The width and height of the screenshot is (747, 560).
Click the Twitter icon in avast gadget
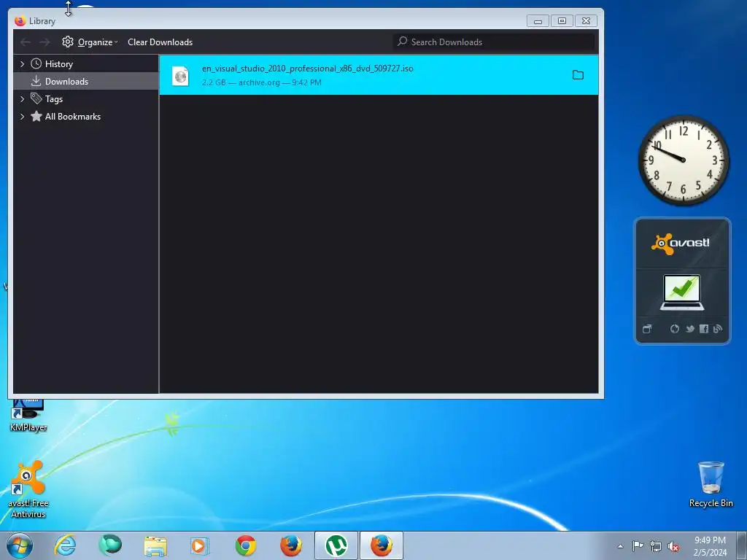point(689,329)
